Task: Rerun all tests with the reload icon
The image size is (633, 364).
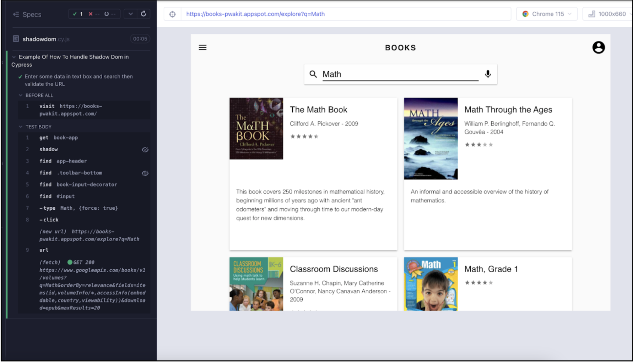Action: coord(144,14)
